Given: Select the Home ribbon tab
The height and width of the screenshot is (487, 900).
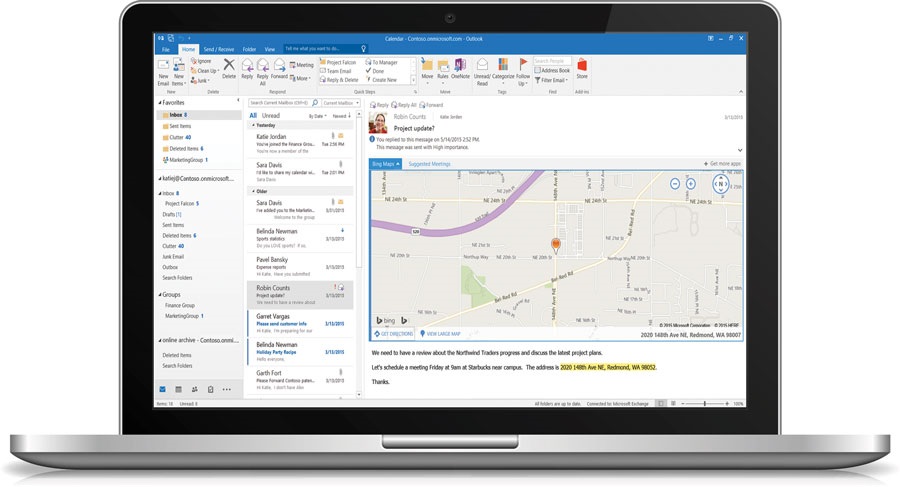Looking at the screenshot, I should tap(188, 49).
